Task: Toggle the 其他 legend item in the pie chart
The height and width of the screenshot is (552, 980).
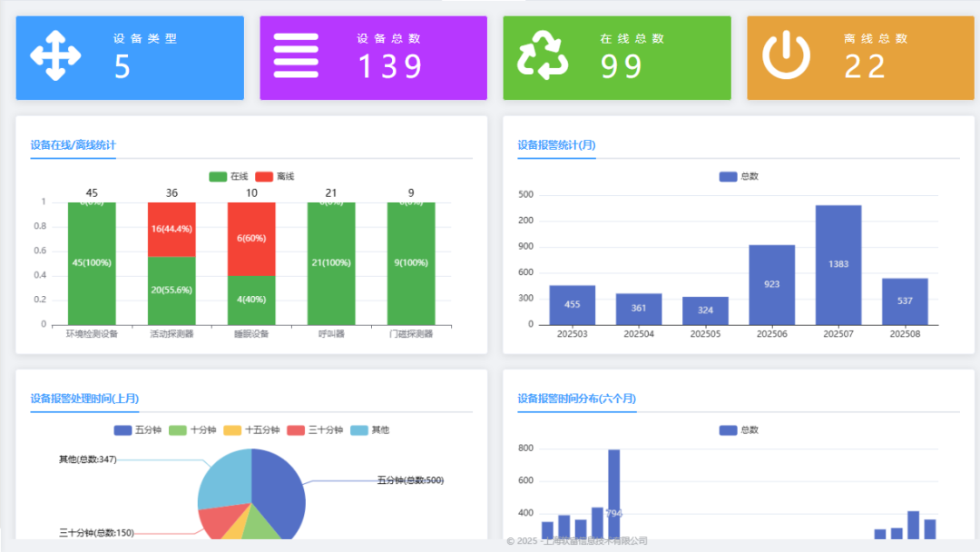Action: (x=370, y=430)
